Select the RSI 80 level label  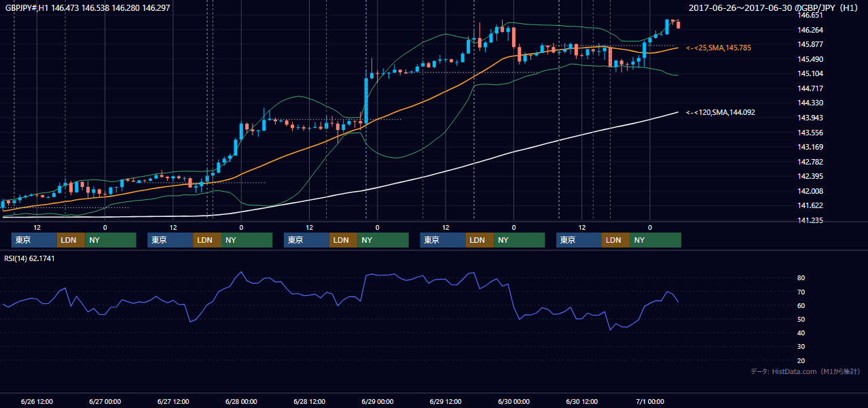[x=801, y=278]
